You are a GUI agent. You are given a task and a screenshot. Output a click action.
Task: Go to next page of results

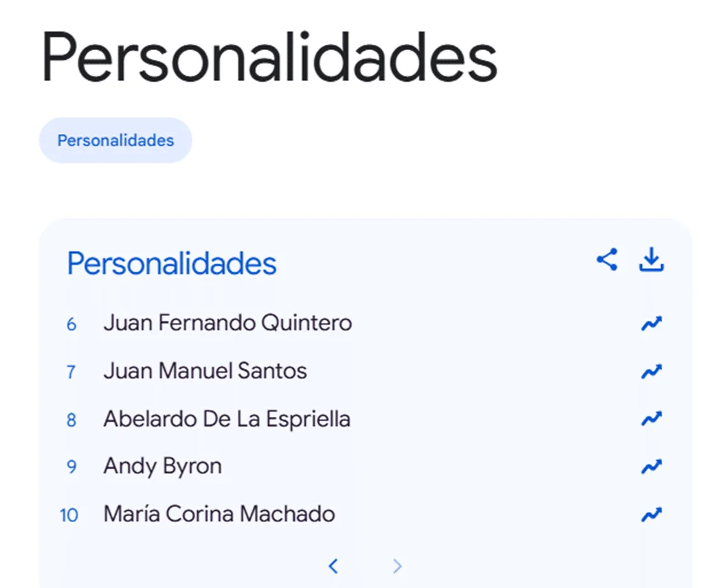tap(397, 566)
